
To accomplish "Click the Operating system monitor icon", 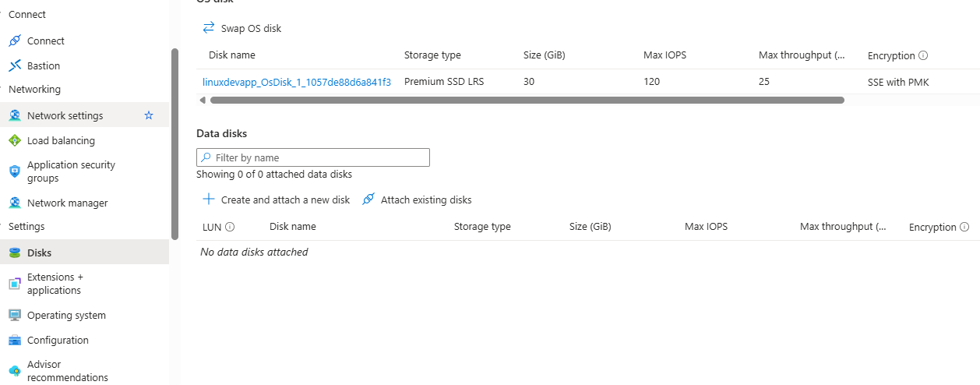I will pyautogui.click(x=14, y=315).
